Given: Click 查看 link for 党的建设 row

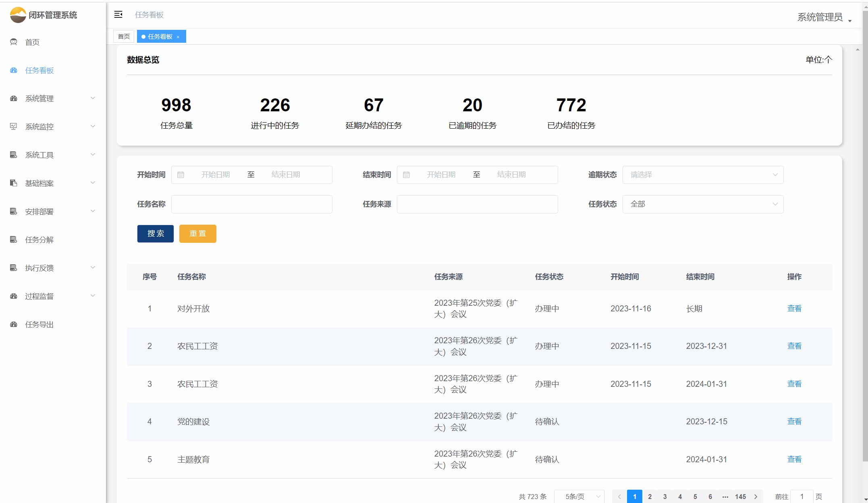Looking at the screenshot, I should (x=794, y=421).
